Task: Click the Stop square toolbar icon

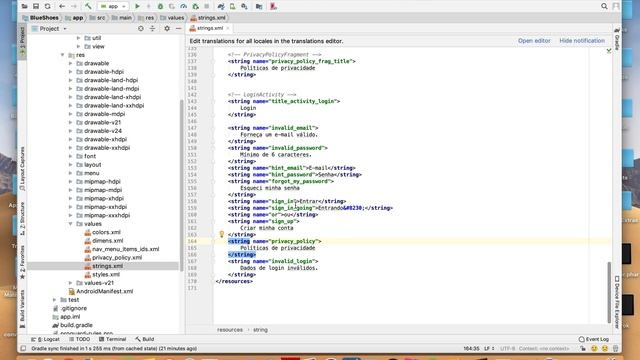Action: click(207, 6)
